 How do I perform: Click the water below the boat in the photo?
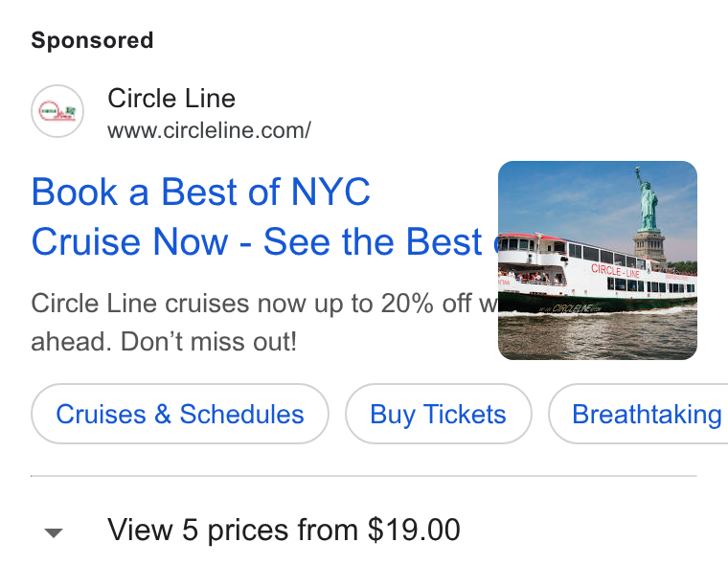[x=598, y=336]
